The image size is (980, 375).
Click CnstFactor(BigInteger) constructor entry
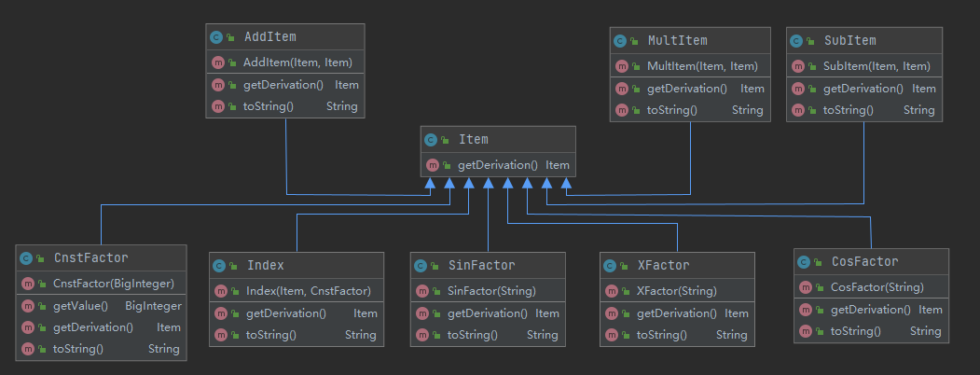113,284
